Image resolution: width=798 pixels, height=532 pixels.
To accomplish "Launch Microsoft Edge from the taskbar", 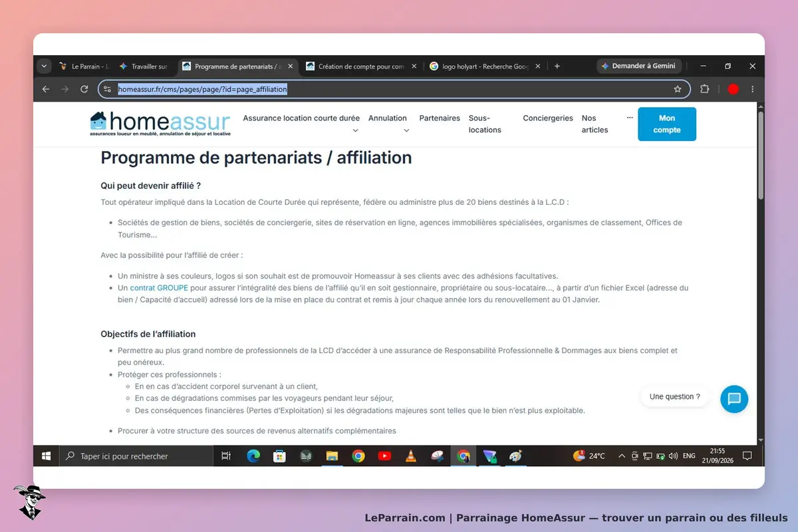I will [x=253, y=456].
